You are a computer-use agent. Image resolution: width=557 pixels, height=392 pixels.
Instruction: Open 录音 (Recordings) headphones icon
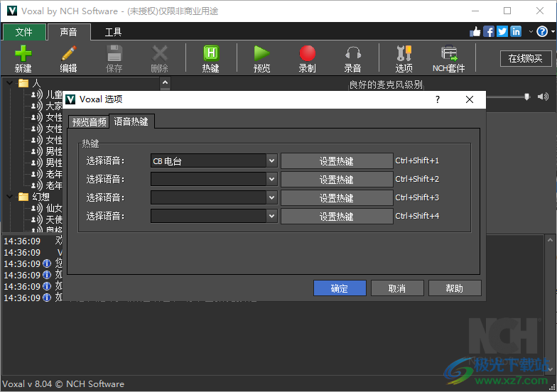coord(352,58)
